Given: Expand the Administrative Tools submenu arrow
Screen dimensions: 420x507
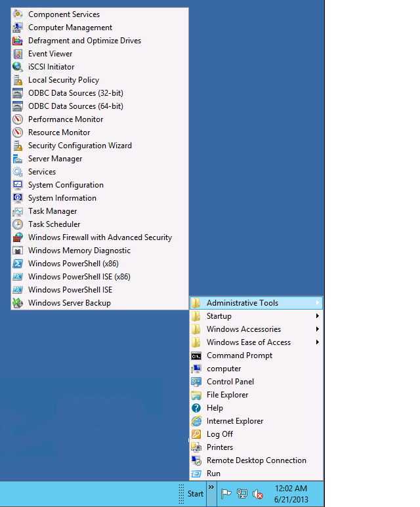Looking at the screenshot, I should pos(318,303).
